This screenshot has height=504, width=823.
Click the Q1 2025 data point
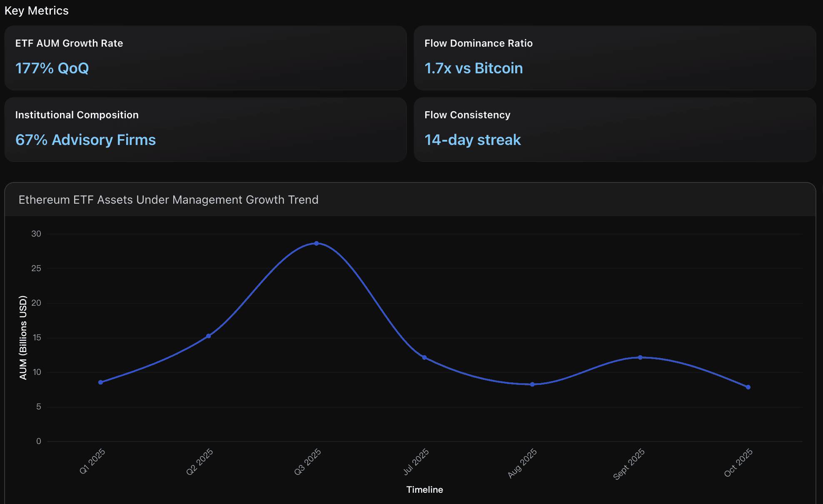pos(101,382)
